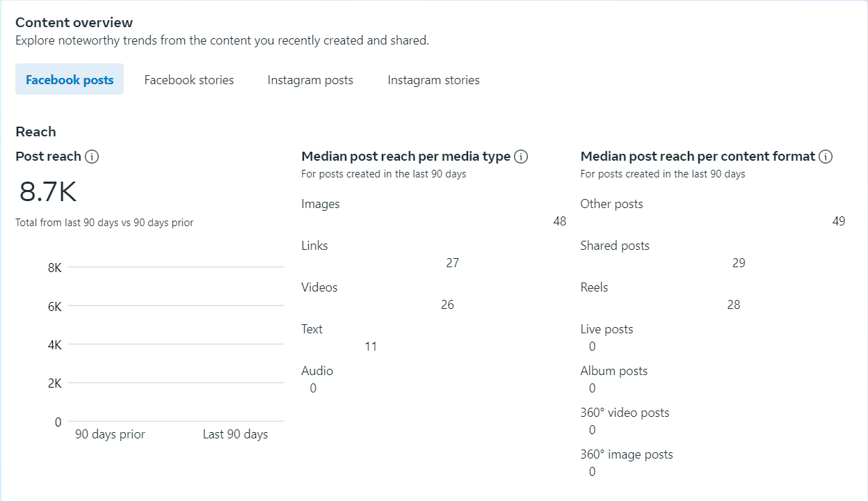Viewport: 868px width, 501px height.
Task: Click the info icon beside Post reach
Action: tap(92, 157)
